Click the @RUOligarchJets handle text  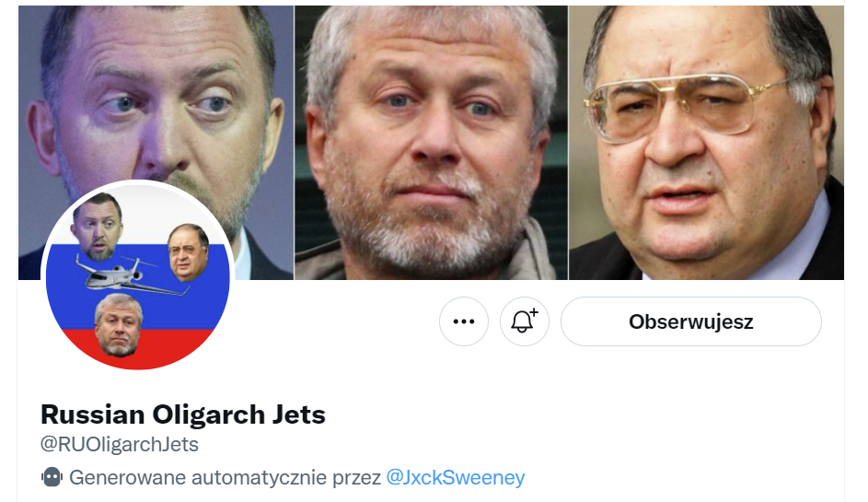(120, 444)
